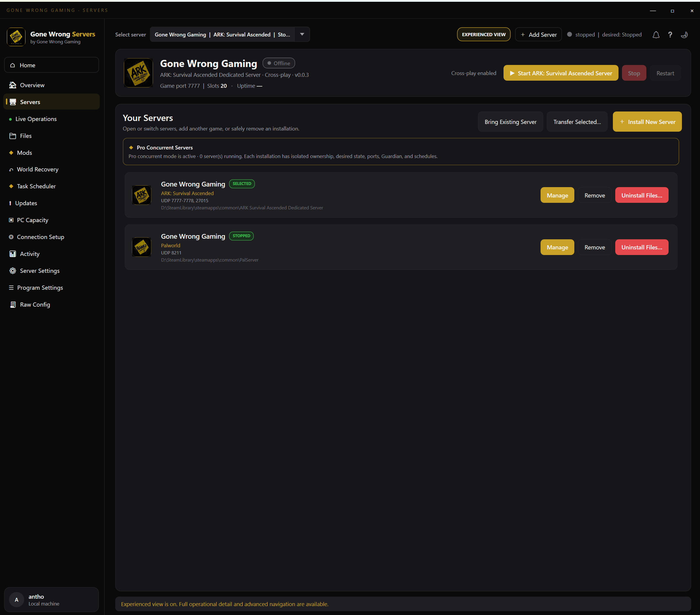Expand the server selector dropdown arrow
Screen dimensions: 700x615
[x=302, y=35]
